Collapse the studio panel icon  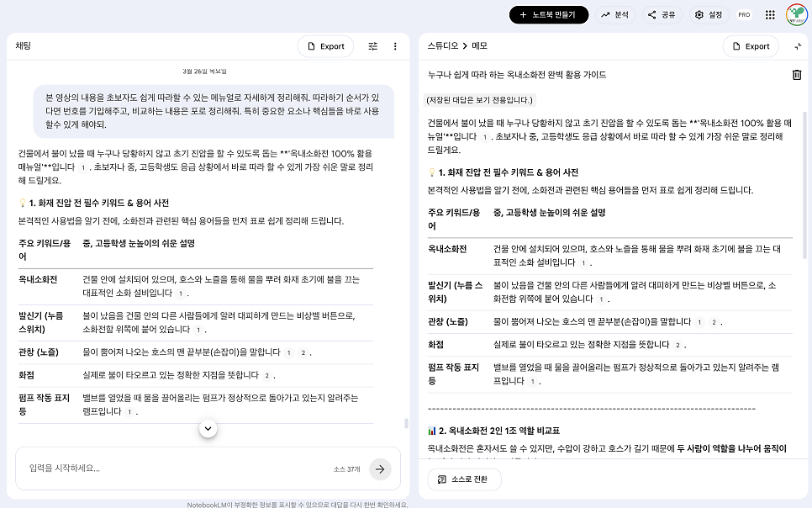pyautogui.click(x=798, y=46)
